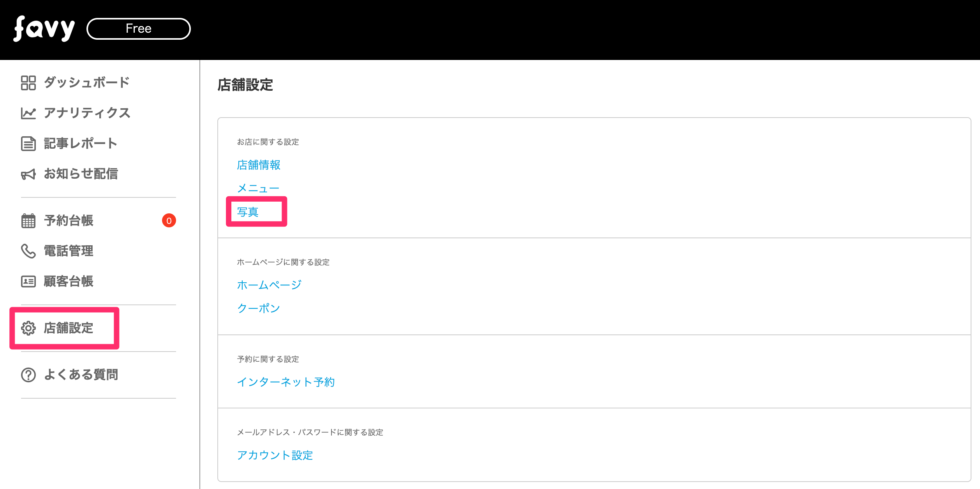
Task: Click the megaphone announcement icon
Action: pos(28,174)
